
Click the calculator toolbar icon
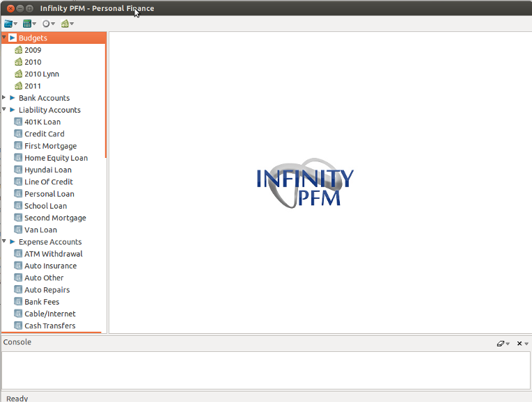click(x=26, y=24)
